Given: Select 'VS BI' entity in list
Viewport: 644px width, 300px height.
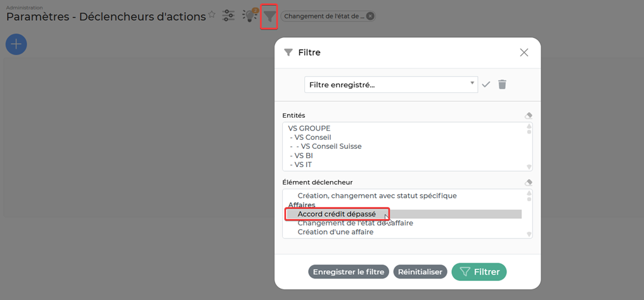Looking at the screenshot, I should pyautogui.click(x=304, y=156).
